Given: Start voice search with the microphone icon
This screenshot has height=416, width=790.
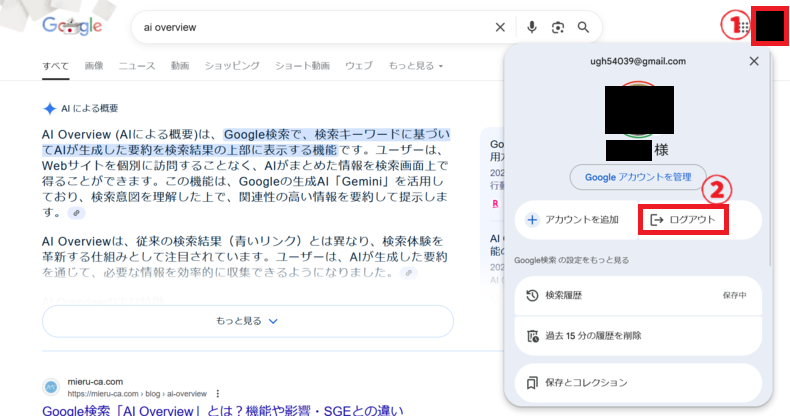Looking at the screenshot, I should click(532, 27).
